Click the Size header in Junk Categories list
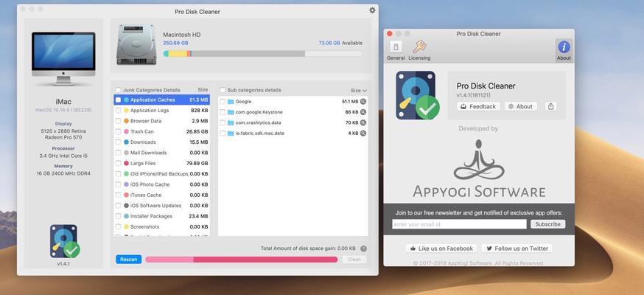The width and height of the screenshot is (644, 295). click(x=203, y=89)
